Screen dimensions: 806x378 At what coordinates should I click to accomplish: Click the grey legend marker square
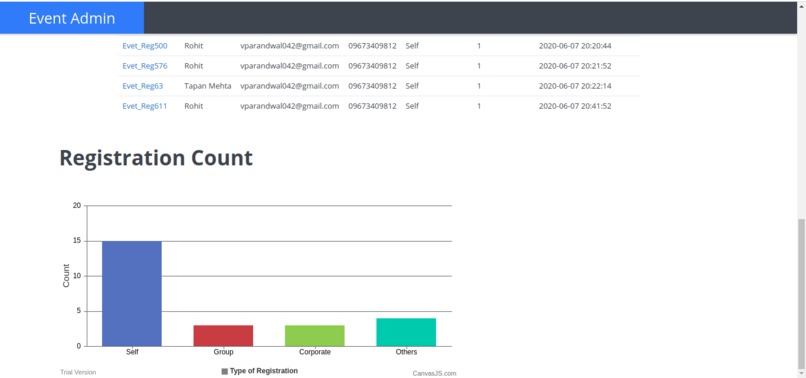click(225, 371)
